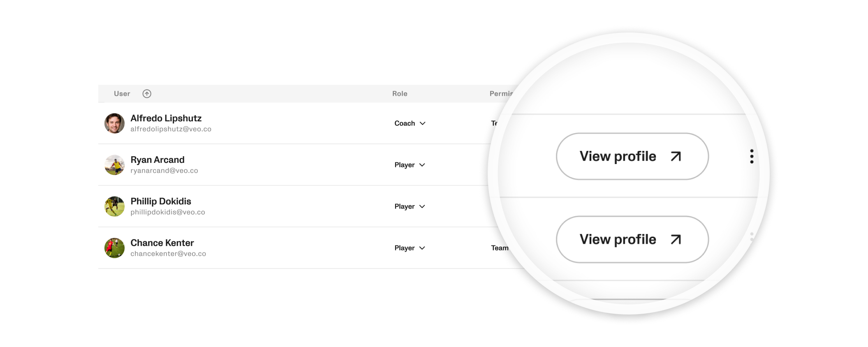Sort users with the arrow icon beside User
The width and height of the screenshot is (868, 347).
pos(147,94)
